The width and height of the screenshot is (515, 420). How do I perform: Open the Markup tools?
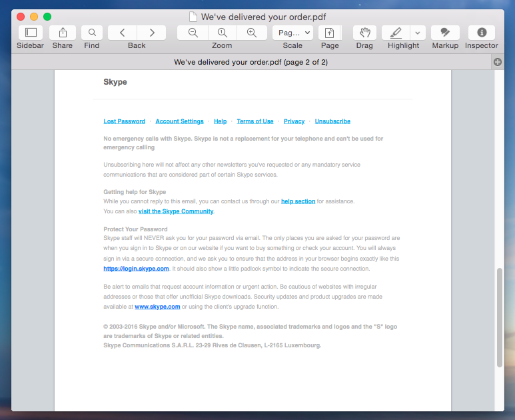[x=445, y=33]
